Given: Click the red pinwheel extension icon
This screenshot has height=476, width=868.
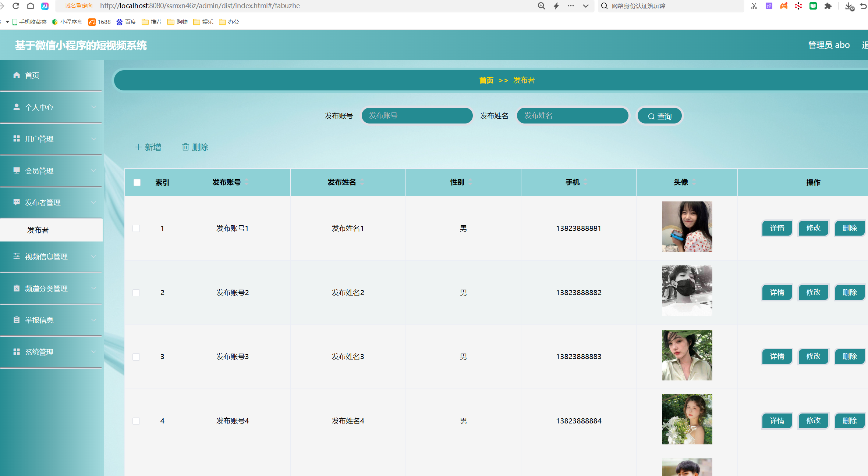Looking at the screenshot, I should [x=798, y=6].
